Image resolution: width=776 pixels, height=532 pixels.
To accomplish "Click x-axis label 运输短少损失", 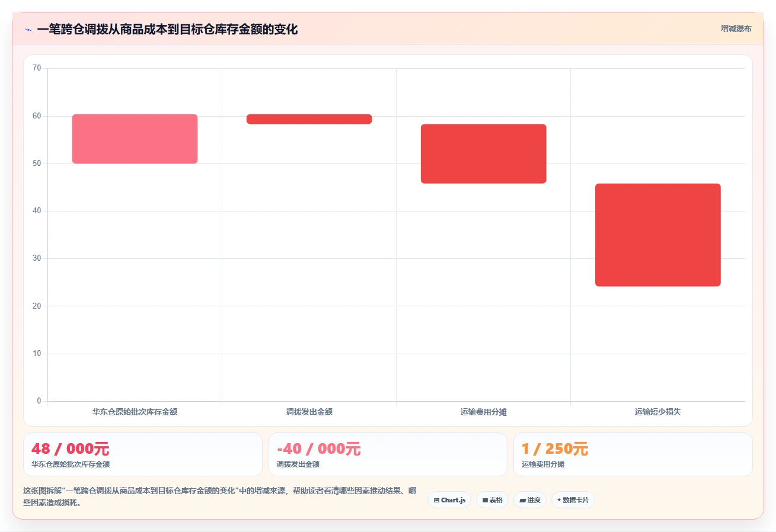I will (657, 412).
